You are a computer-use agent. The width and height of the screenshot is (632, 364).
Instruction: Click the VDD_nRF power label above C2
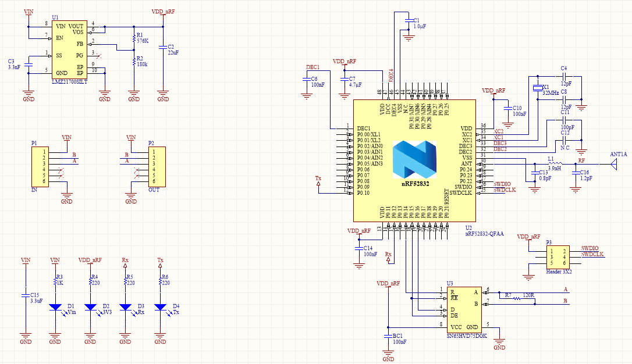tap(164, 12)
